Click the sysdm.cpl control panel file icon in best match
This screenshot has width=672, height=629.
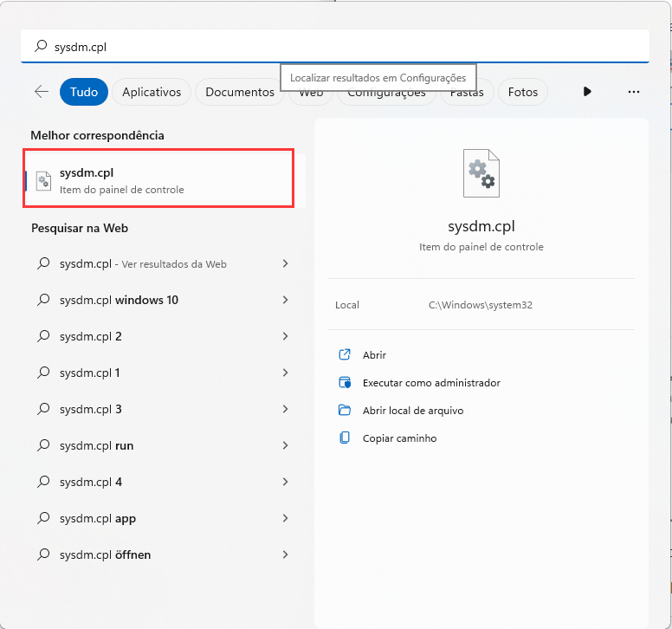(43, 181)
